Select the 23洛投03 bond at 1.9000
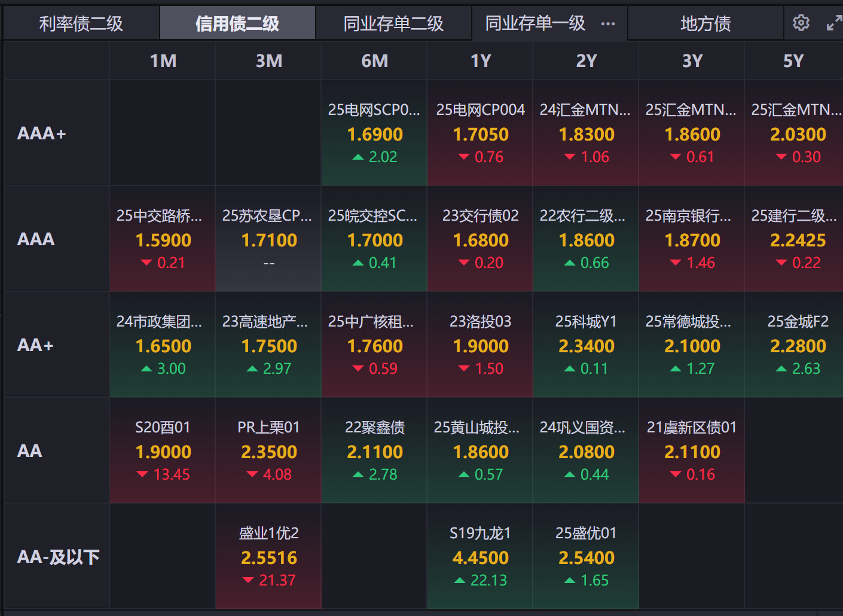Viewport: 843px width, 616px height. coord(480,344)
